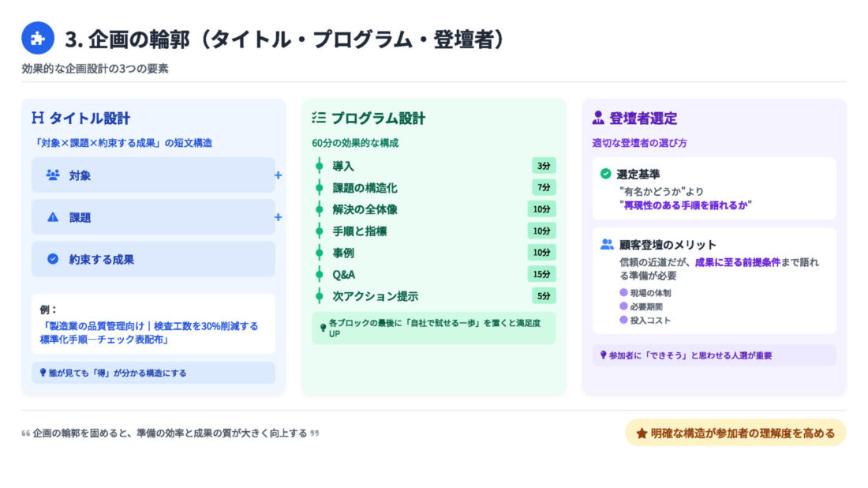Viewport: 868px width, 488px height.
Task: Select the Q&A timeline item
Action: click(343, 274)
